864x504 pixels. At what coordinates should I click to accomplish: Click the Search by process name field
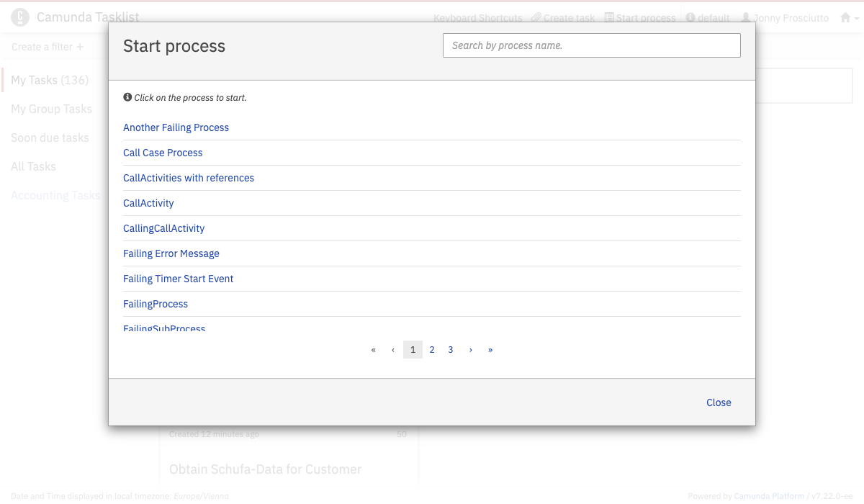click(x=591, y=45)
